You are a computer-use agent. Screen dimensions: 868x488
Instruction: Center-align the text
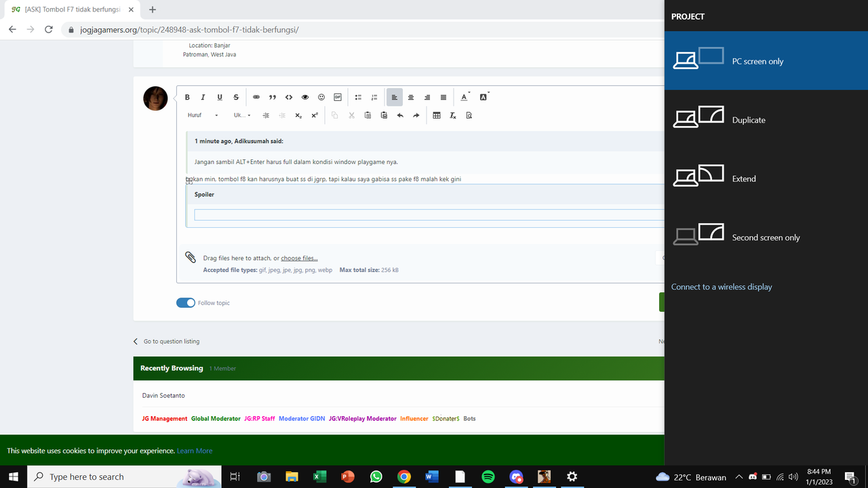[411, 98]
